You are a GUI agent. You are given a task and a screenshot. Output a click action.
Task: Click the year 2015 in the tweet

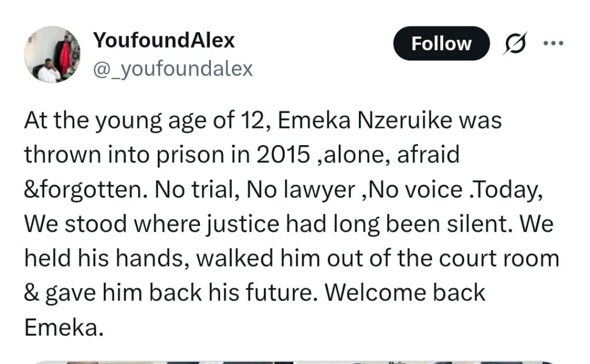(283, 154)
